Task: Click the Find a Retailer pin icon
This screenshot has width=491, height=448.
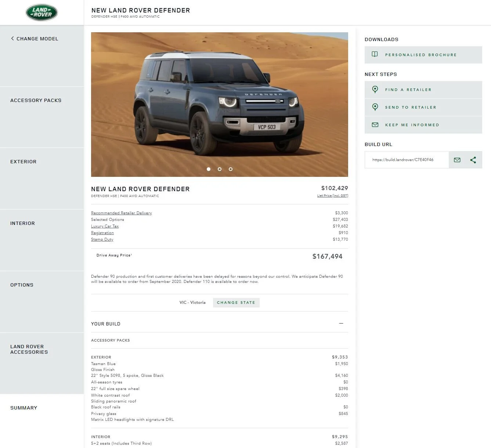Action: (x=375, y=89)
